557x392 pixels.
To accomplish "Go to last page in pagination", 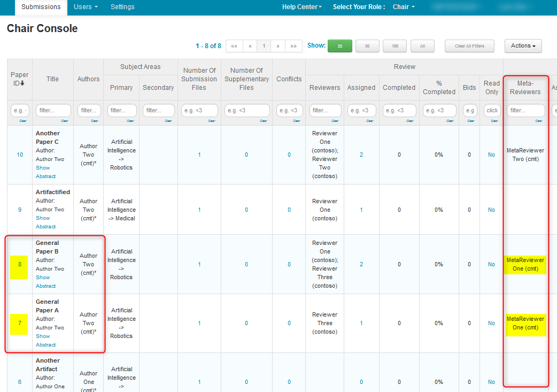I will [293, 46].
